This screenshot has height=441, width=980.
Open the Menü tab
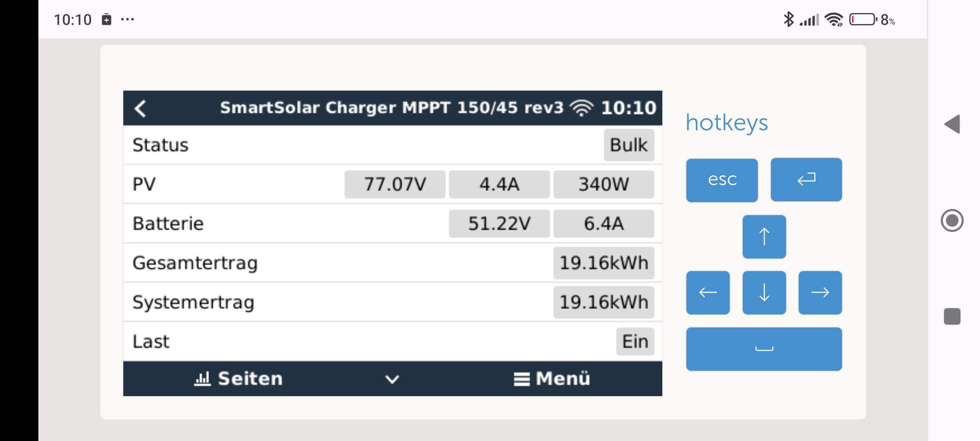click(552, 379)
